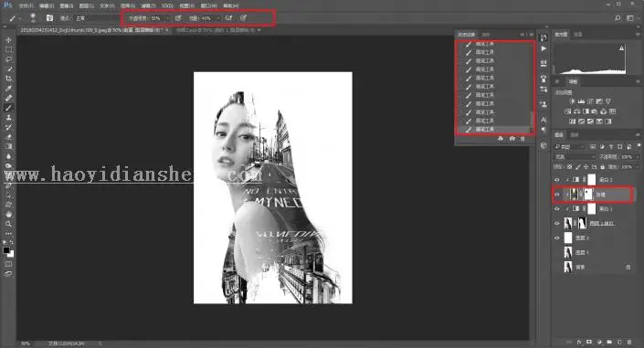
Task: Select the Hand tool
Action: tap(8, 215)
